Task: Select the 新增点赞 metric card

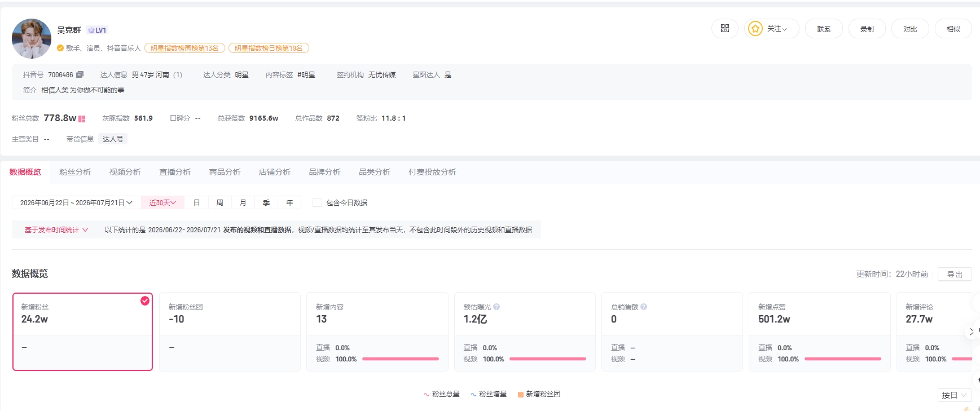Action: pos(819,332)
